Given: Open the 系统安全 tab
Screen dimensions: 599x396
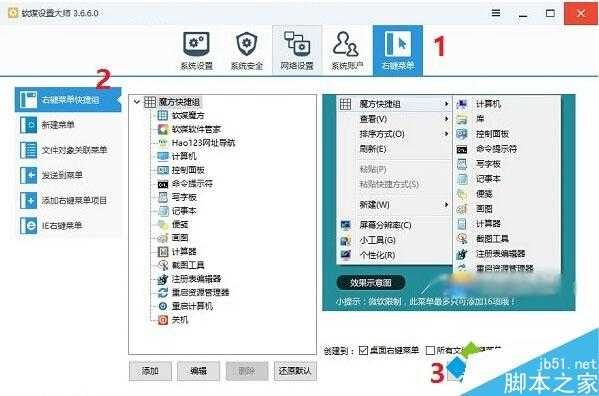Looking at the screenshot, I should pos(247,50).
